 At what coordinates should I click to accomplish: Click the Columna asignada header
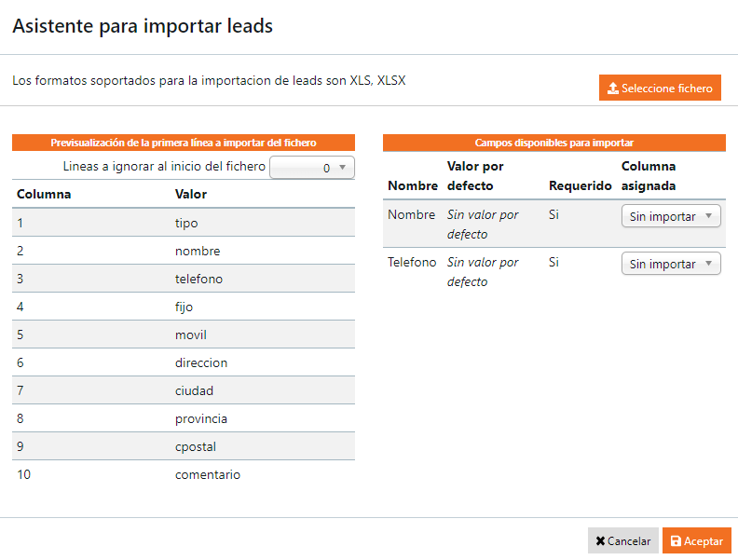(x=649, y=175)
